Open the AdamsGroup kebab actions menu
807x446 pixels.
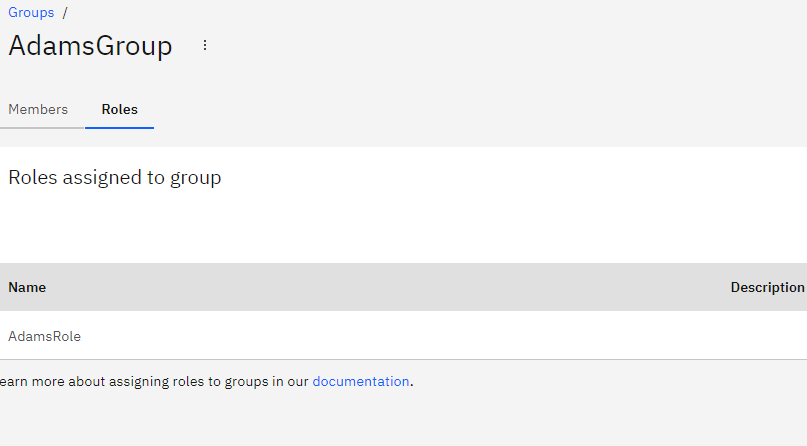pos(205,45)
